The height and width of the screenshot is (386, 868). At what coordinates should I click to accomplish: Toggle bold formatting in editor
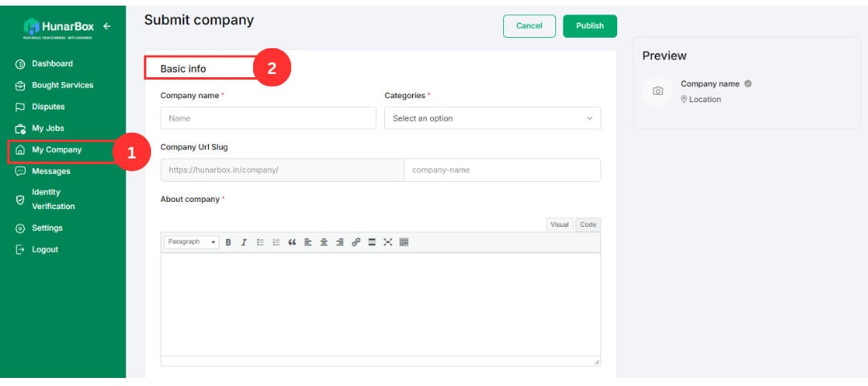[228, 242]
